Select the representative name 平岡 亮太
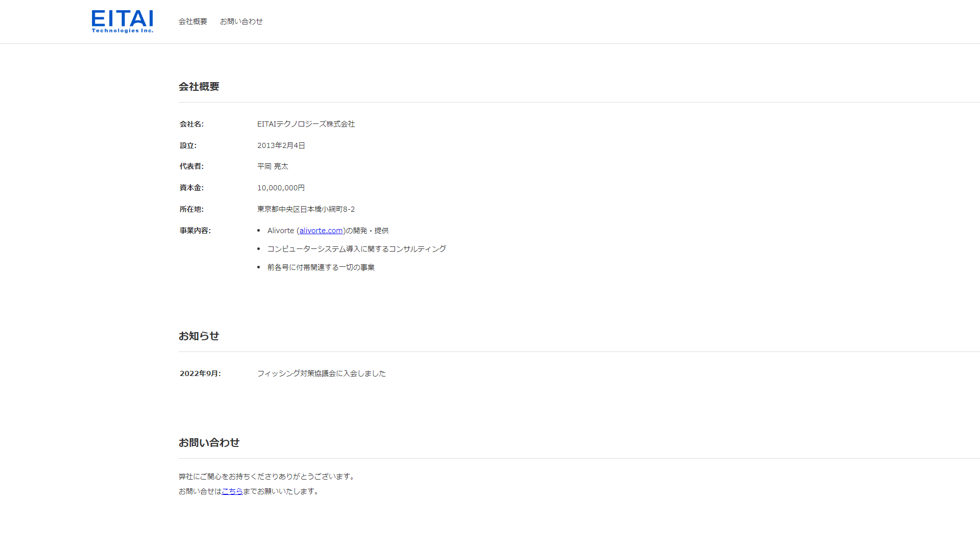This screenshot has height=551, width=980. (x=273, y=166)
